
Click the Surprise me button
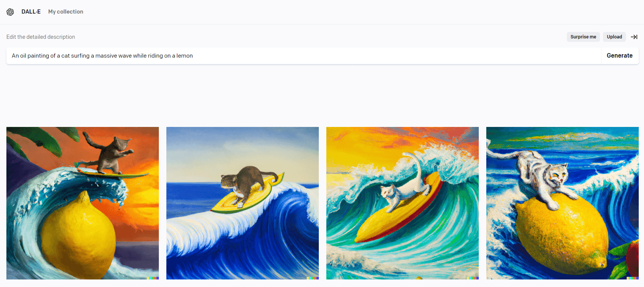point(583,37)
